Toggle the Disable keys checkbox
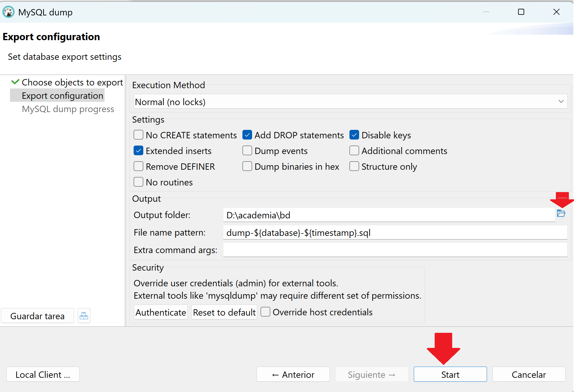 354,135
